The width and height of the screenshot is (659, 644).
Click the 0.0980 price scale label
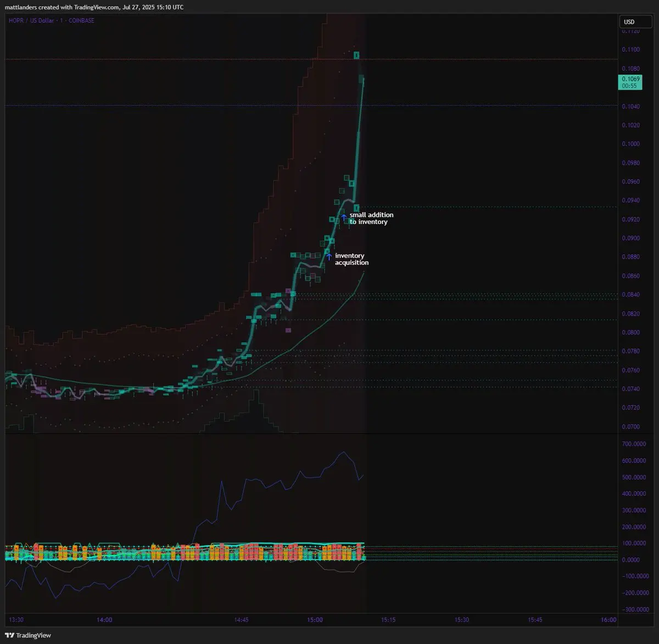tap(630, 163)
